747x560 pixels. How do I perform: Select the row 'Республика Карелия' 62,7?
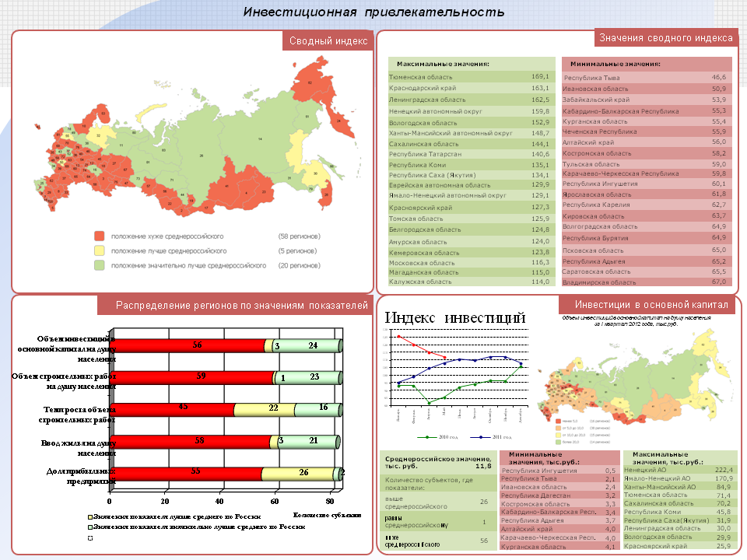[647, 205]
